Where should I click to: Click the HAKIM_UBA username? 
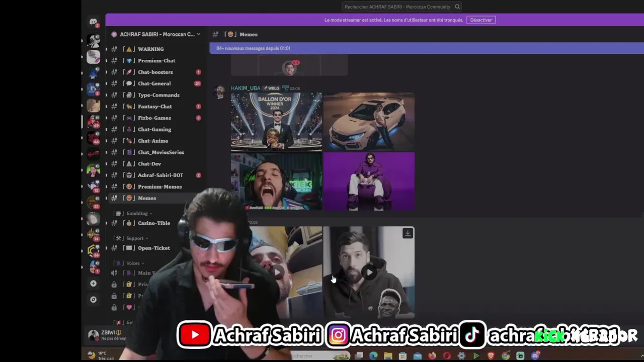click(x=246, y=88)
